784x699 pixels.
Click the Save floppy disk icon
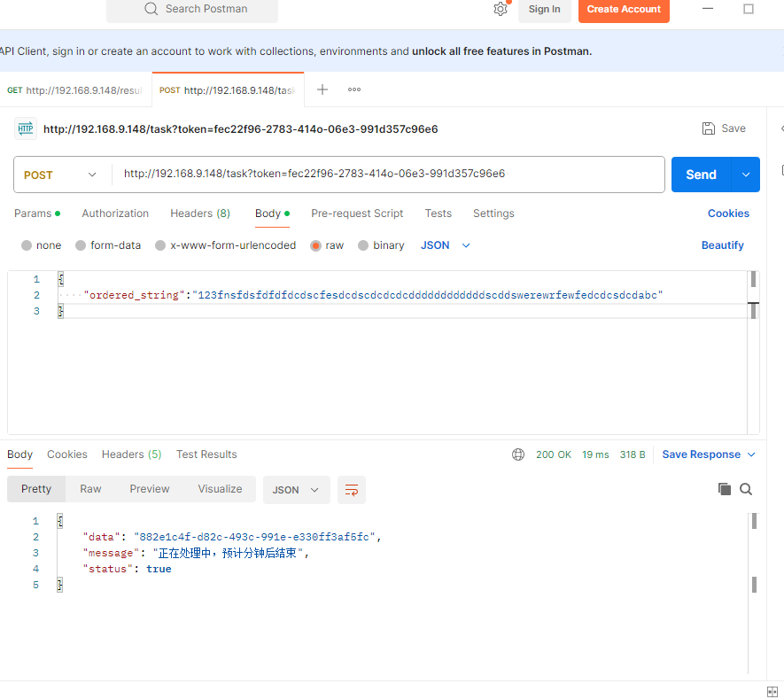pos(708,128)
